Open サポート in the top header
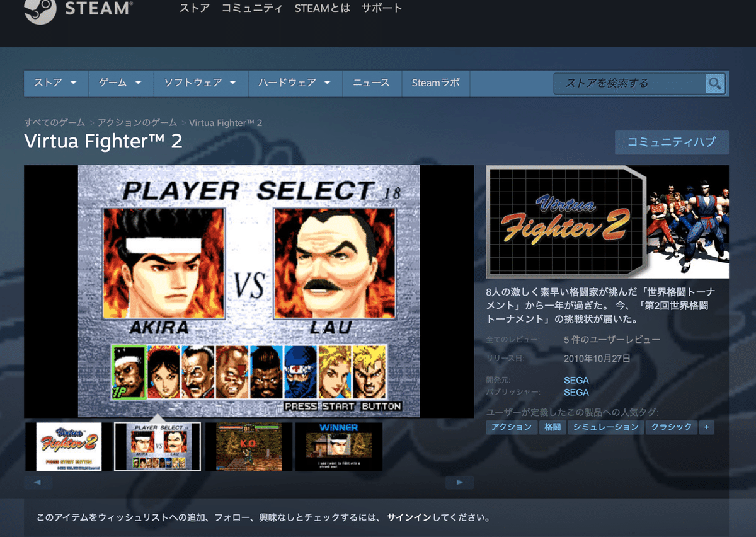756x537 pixels. [382, 8]
